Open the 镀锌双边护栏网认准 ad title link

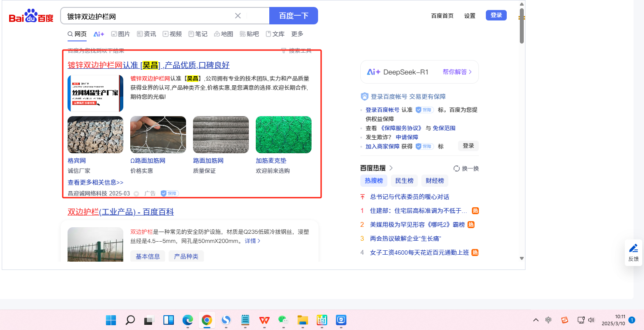[149, 65]
